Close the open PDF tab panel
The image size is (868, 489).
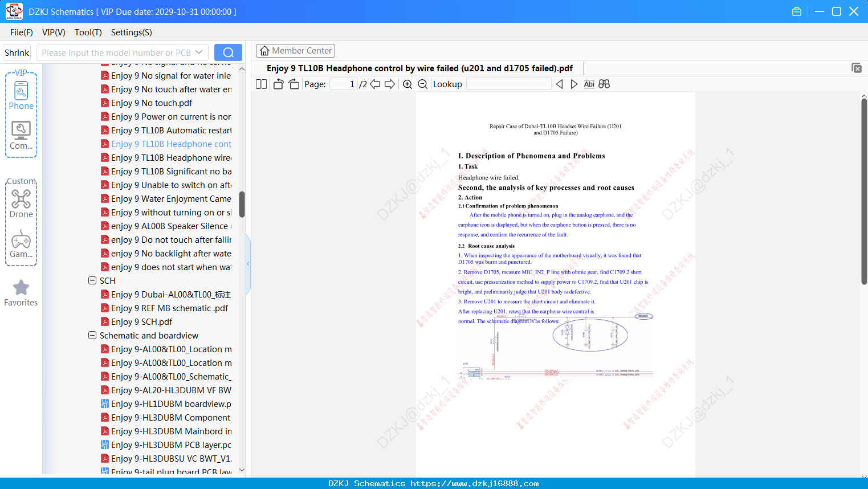click(x=857, y=68)
